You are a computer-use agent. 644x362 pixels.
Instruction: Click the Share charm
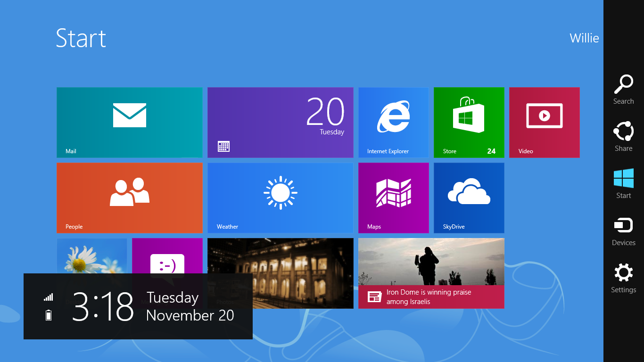623,137
